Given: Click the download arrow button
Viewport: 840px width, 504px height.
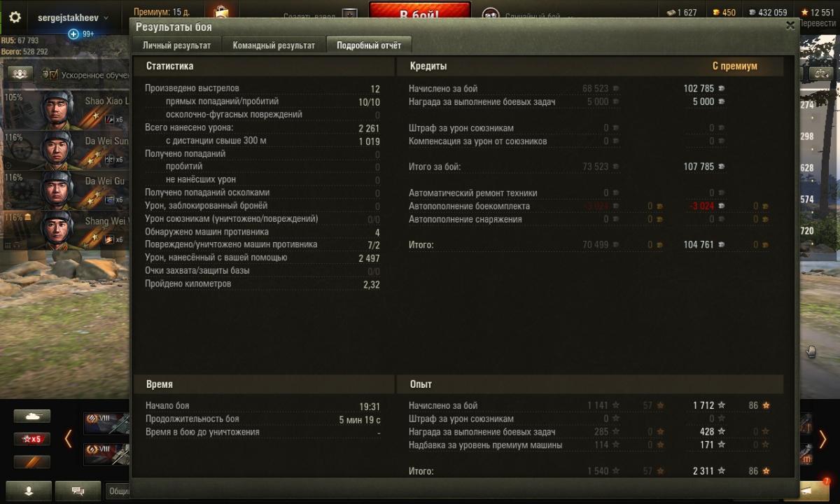Looking at the screenshot, I should (29, 491).
